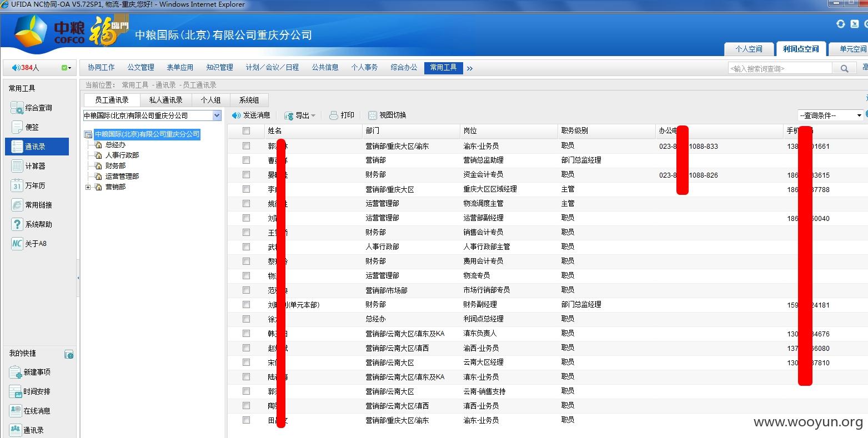Screen dimensions: 868x438
Task: Click 发送消息 in the toolbar
Action: coord(251,115)
